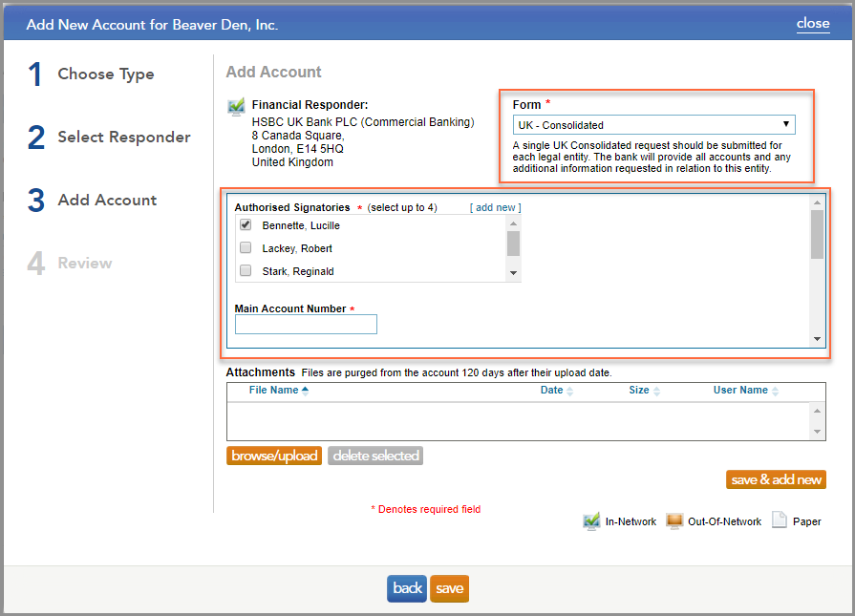The image size is (855, 616).
Task: Select Lackey, Robert as a signatory
Action: pos(246,247)
